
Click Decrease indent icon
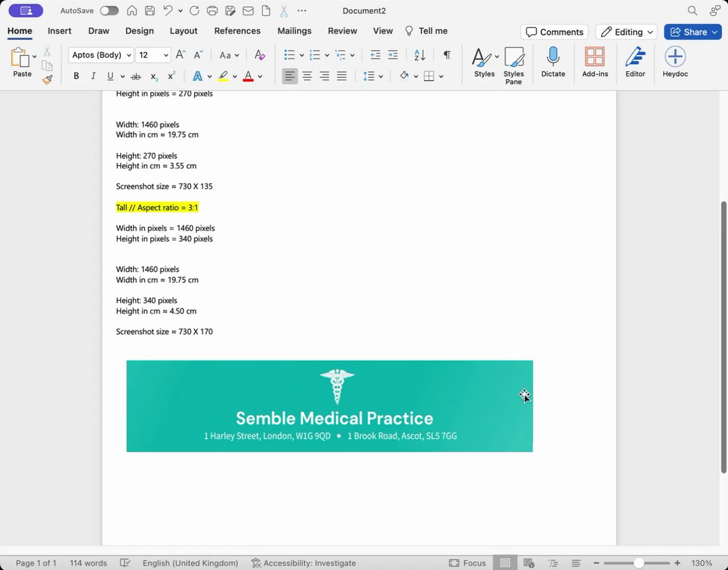(375, 55)
